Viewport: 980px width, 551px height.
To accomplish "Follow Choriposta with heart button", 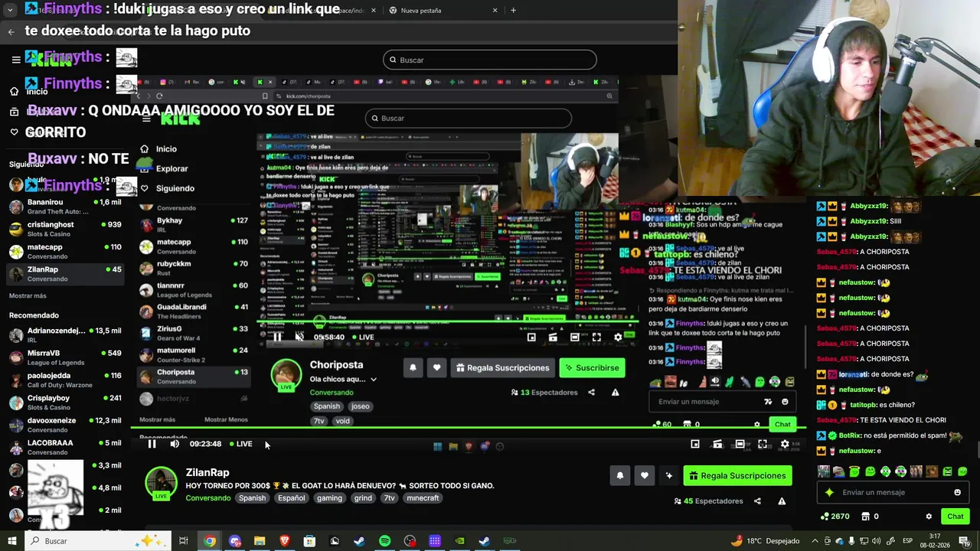I will click(x=436, y=368).
